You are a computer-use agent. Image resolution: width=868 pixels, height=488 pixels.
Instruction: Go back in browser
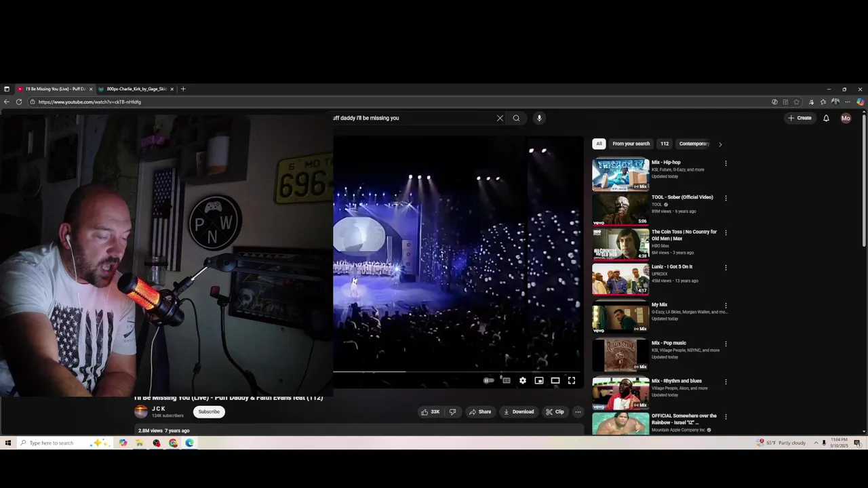[x=7, y=102]
